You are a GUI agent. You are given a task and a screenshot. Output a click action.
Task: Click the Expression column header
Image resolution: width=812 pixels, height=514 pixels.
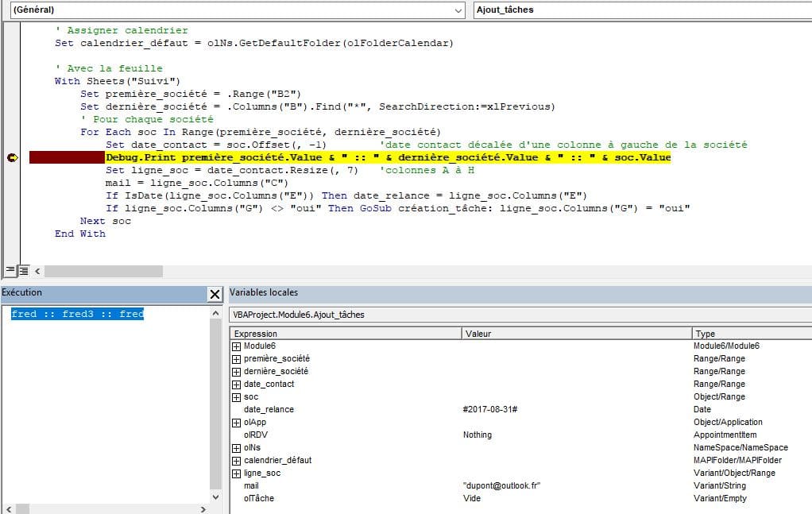(x=345, y=334)
